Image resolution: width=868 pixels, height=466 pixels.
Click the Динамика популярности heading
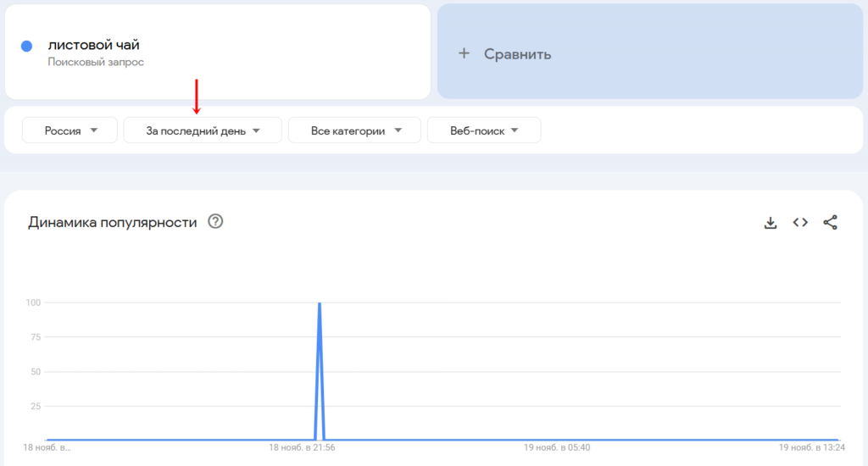point(113,222)
